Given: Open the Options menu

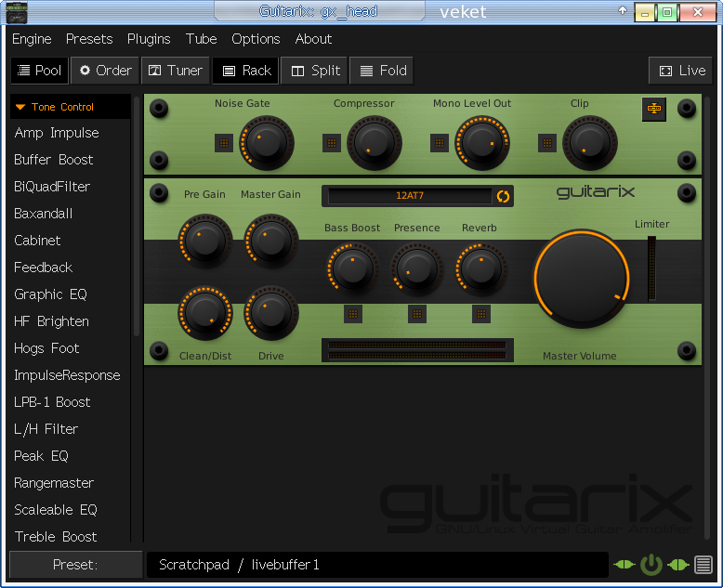Looking at the screenshot, I should [x=256, y=39].
